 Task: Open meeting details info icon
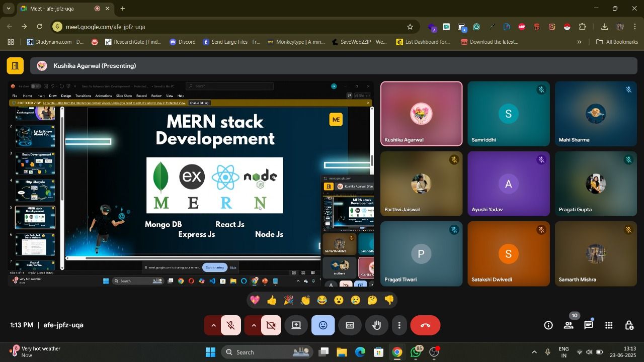click(x=548, y=325)
